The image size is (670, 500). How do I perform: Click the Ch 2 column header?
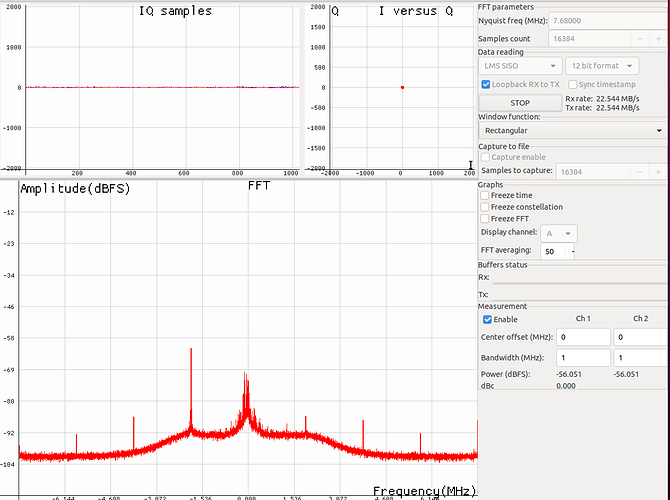click(x=641, y=318)
